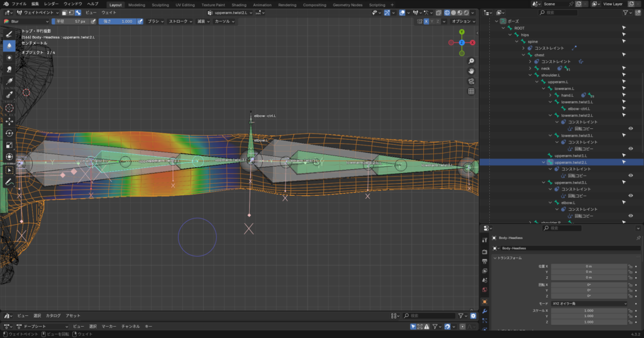Switch to orthographic grid view icon
644x338 pixels.
pyautogui.click(x=471, y=91)
